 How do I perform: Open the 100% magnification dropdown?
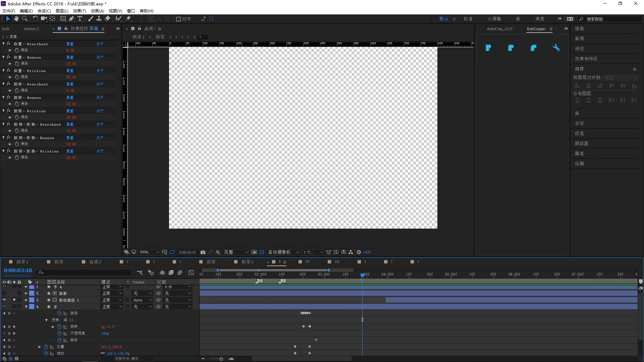pos(149,252)
